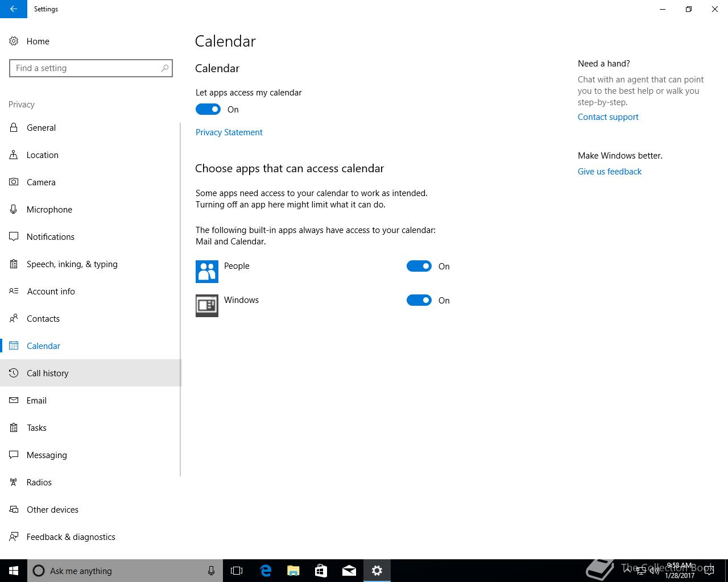Open Tasks privacy settings

coord(91,427)
